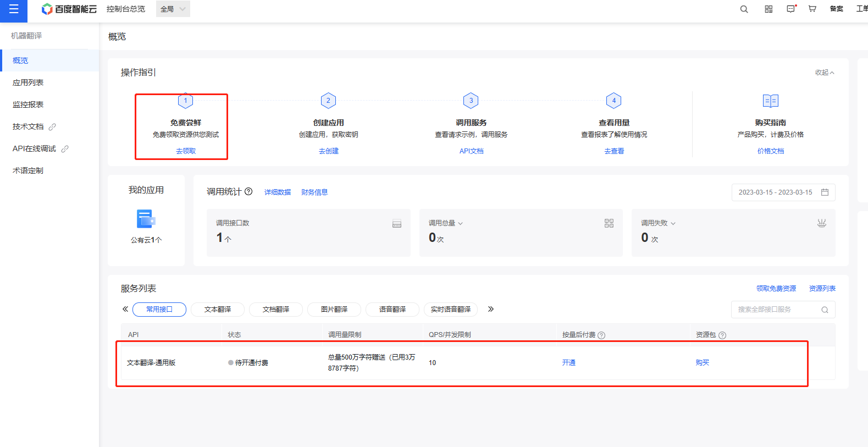Select the 文本翻译 service tab

[x=218, y=310]
